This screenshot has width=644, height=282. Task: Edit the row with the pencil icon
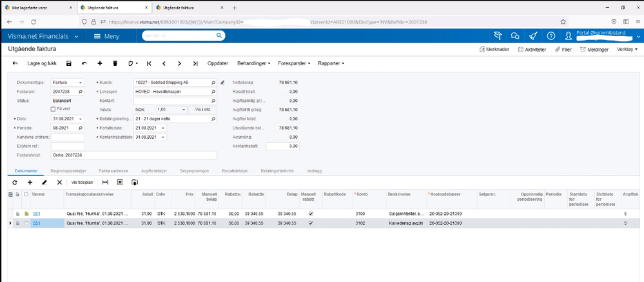tap(44, 182)
